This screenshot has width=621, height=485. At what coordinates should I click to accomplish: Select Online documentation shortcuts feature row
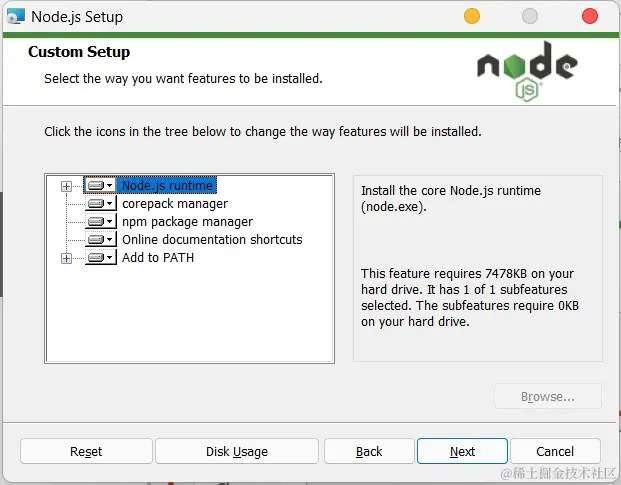[212, 240]
